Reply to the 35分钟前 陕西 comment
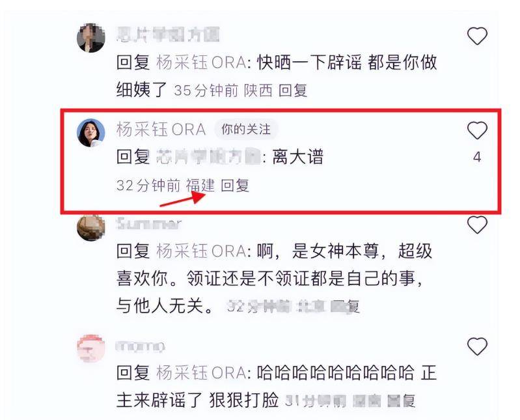This screenshot has width=520, height=420. (x=293, y=91)
